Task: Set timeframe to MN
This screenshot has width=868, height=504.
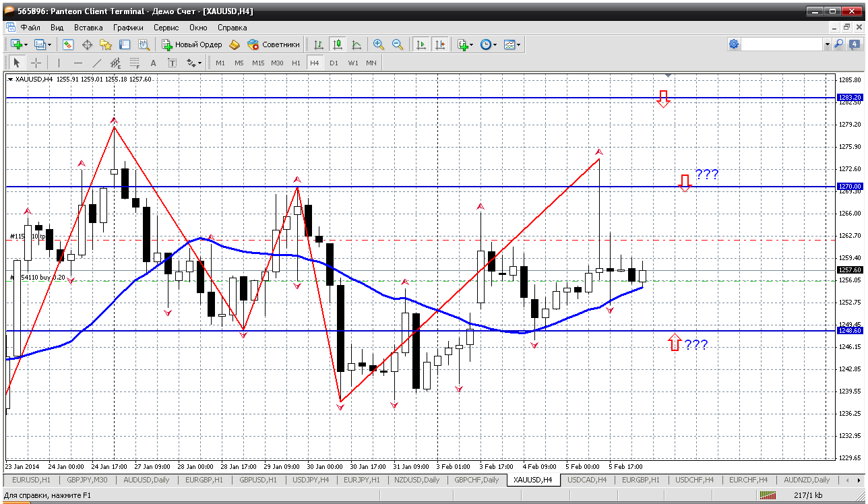Action: (371, 63)
